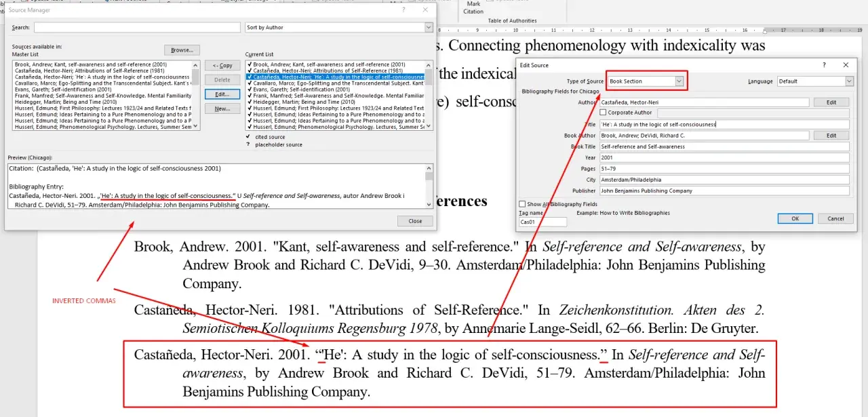The height and width of the screenshot is (417, 868).
Task: Click the right indent marker on the ruler
Action: click(x=765, y=31)
